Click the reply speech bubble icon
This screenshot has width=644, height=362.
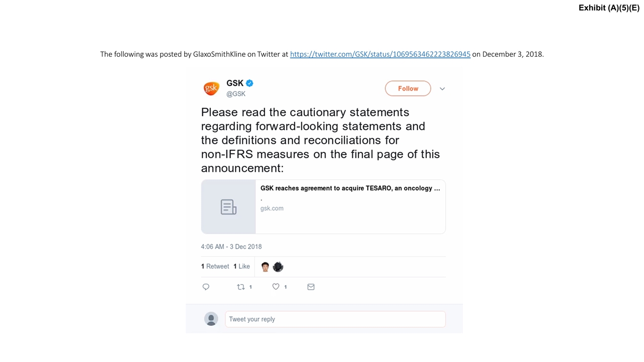(206, 287)
